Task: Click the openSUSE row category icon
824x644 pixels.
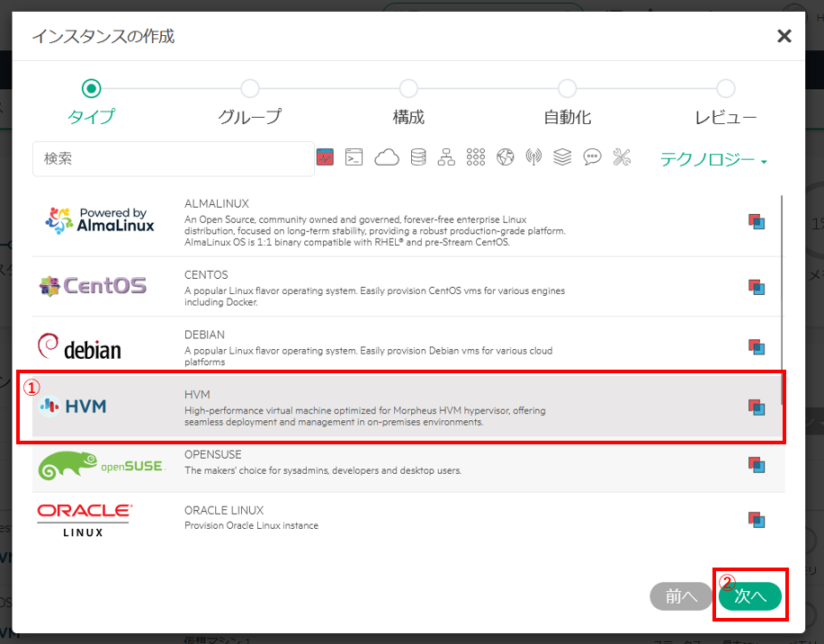Action: tap(757, 464)
